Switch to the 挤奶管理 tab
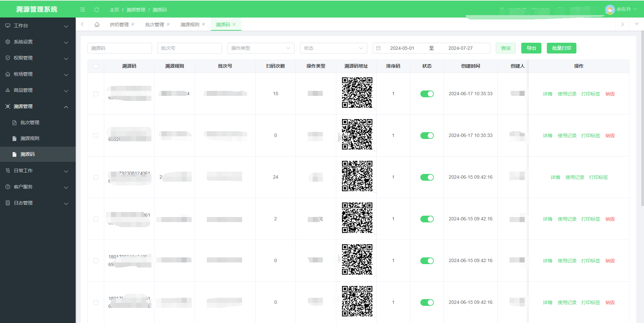Screen dimensions: 644x323 point(119,25)
